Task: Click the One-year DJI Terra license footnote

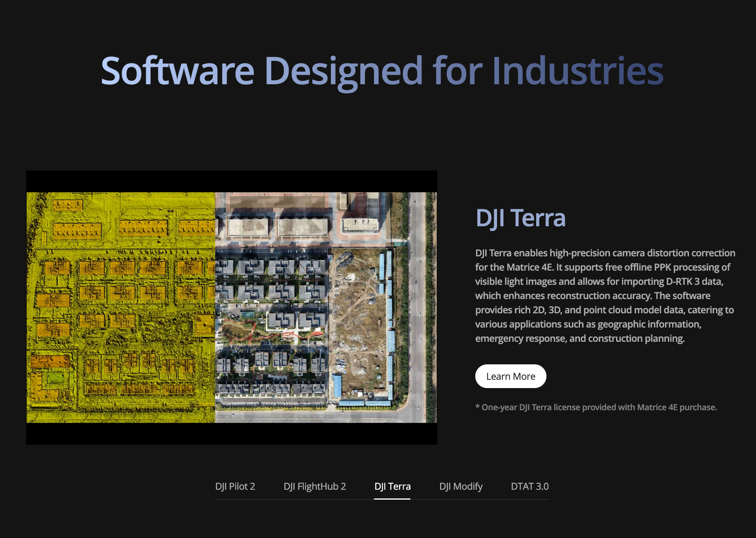Action: coord(596,407)
